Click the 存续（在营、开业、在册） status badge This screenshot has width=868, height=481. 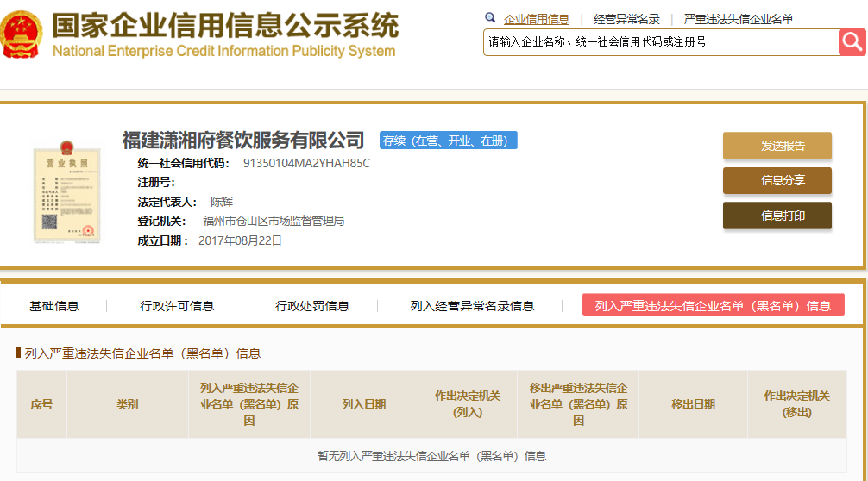pyautogui.click(x=449, y=141)
